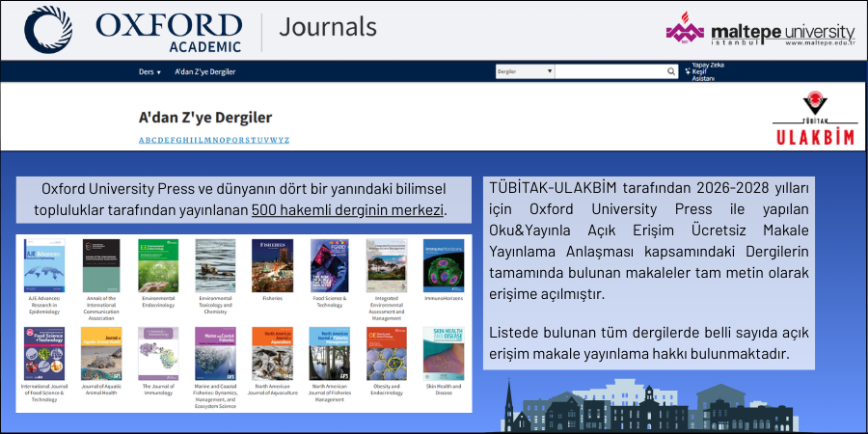Open the Obesity and Endocrinology cover

tap(387, 353)
